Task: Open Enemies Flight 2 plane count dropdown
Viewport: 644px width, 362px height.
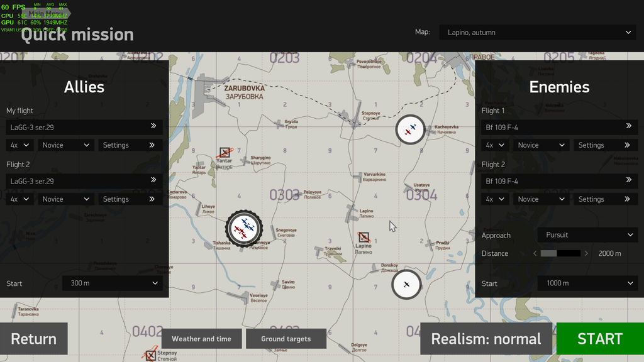Action: (x=495, y=199)
